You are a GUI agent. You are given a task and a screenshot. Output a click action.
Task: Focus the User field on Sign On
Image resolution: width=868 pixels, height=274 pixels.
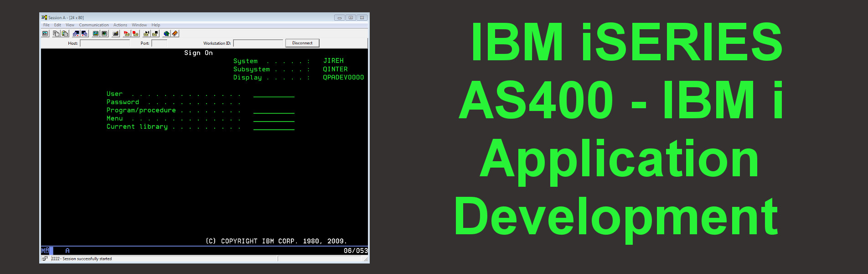274,94
